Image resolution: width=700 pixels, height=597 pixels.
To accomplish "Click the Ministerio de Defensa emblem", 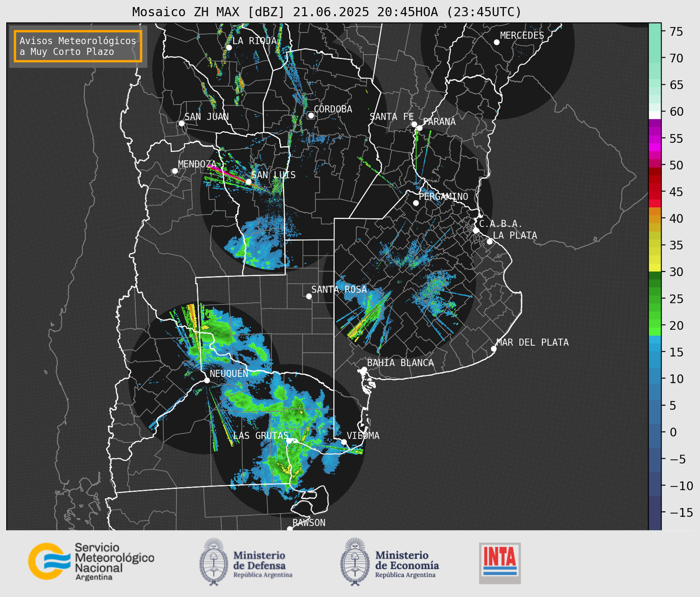I will (x=214, y=562).
